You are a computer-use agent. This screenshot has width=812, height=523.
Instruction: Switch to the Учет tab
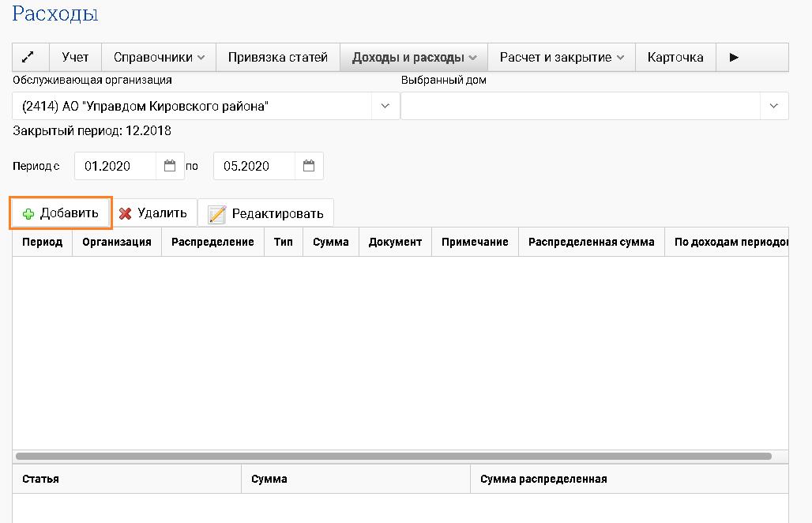(x=75, y=56)
